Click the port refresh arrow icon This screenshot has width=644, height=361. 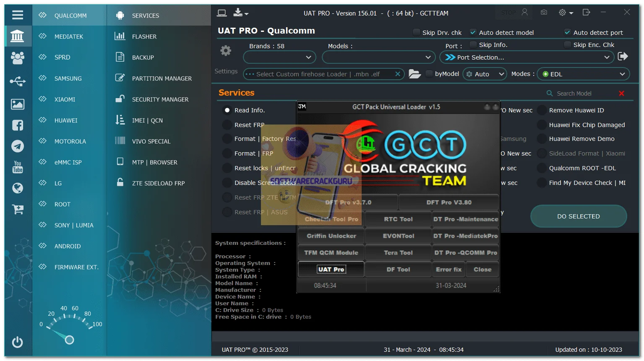tap(623, 56)
